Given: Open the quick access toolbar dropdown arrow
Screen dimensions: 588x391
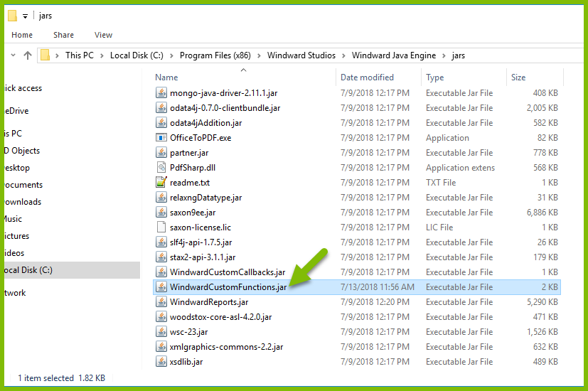Looking at the screenshot, I should click(25, 16).
